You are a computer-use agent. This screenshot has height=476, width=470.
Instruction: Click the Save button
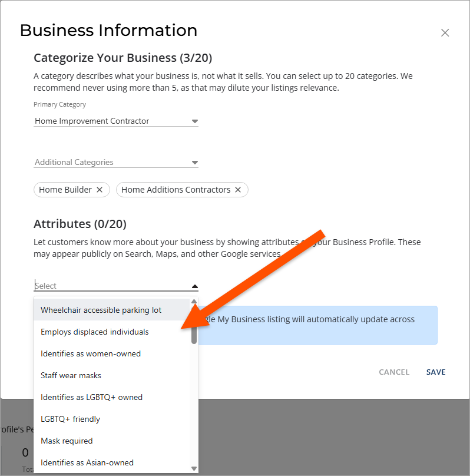(436, 372)
